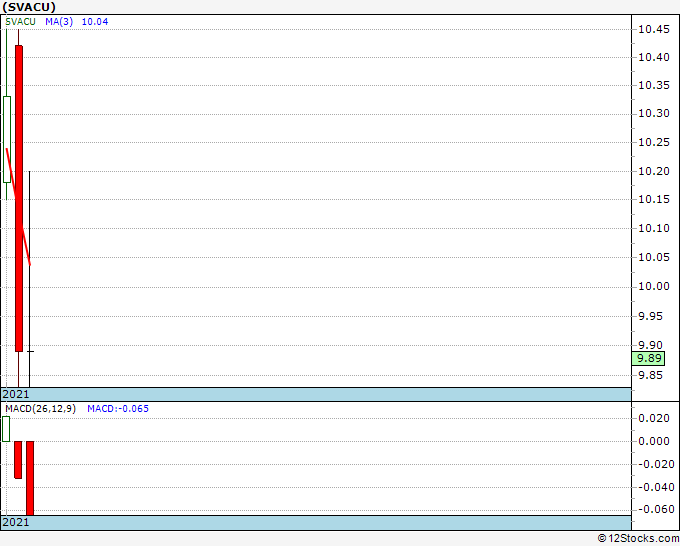The width and height of the screenshot is (680, 546).
Task: Click the 10.20 price axis label
Action: (x=654, y=171)
